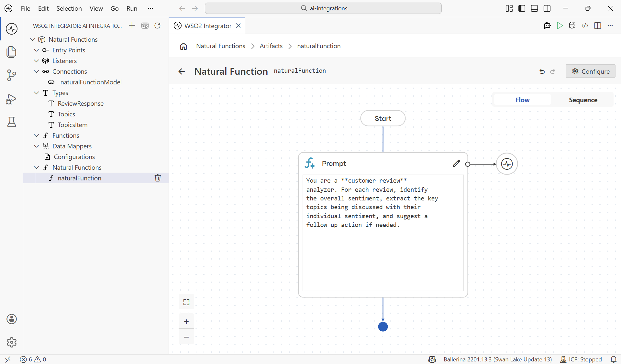Toggle the primary side bar layout
The image size is (621, 364).
522,8
